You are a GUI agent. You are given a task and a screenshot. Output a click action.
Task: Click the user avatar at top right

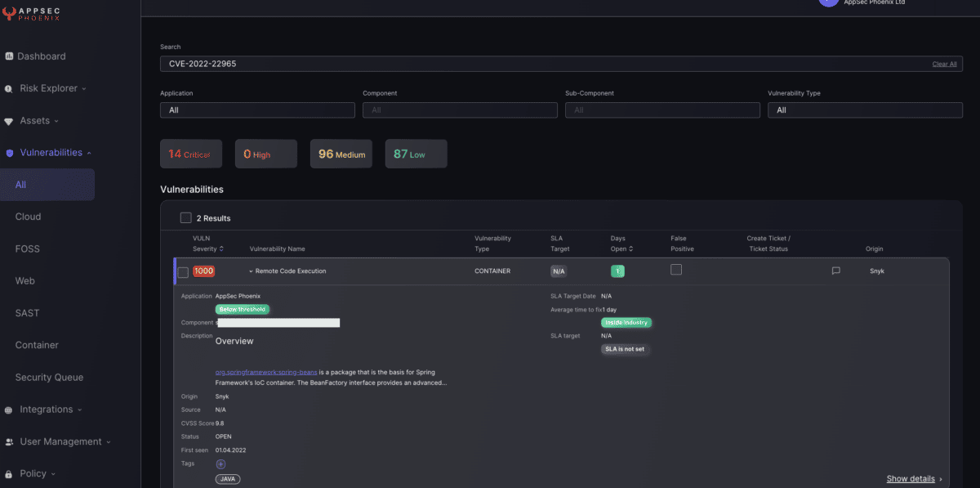(x=828, y=2)
